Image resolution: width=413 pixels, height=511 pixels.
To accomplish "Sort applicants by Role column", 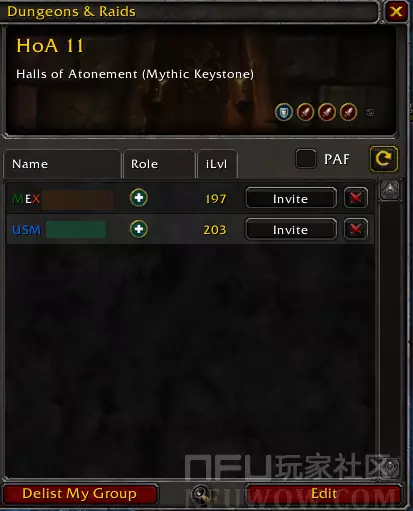I will click(x=159, y=164).
